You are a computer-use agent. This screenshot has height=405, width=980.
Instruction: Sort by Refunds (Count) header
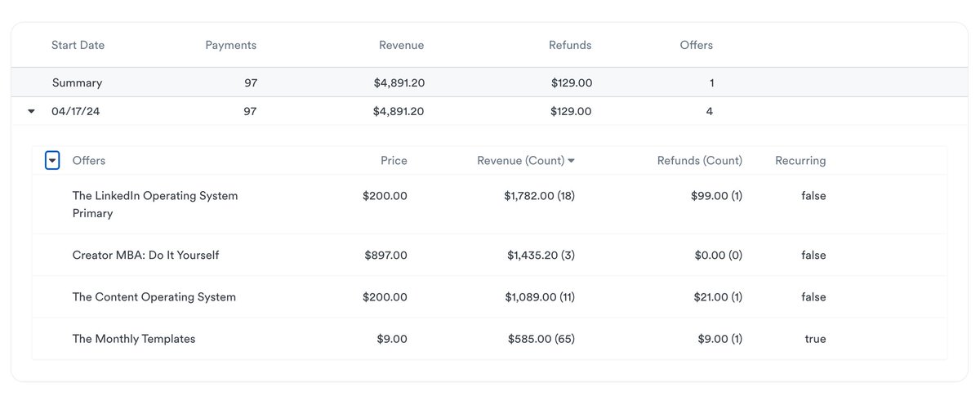[699, 161]
